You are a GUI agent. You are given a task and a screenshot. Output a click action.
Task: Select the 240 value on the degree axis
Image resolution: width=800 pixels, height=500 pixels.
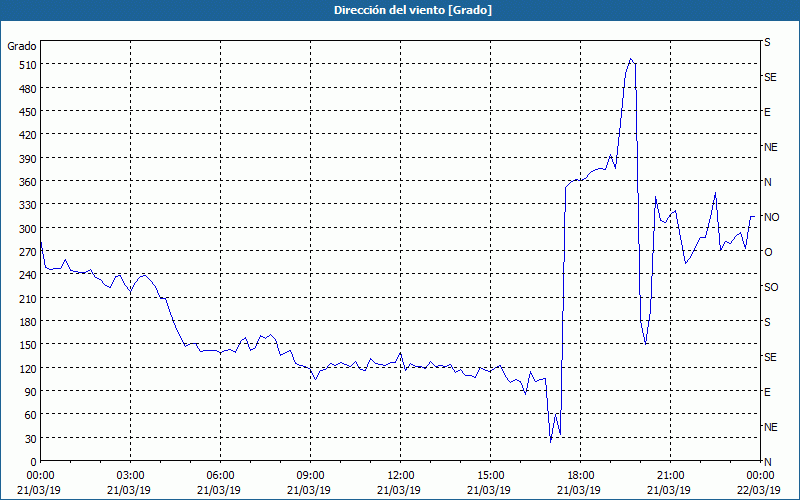[x=28, y=275]
